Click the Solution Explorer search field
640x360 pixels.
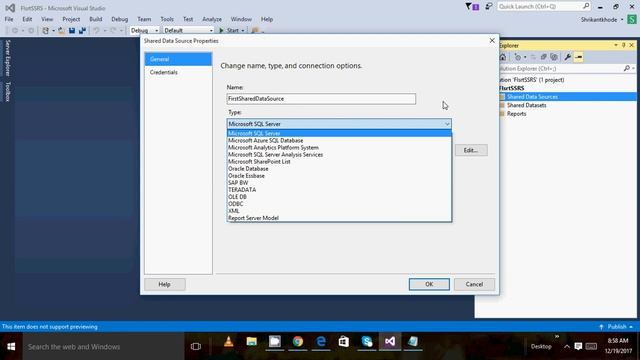point(562,69)
